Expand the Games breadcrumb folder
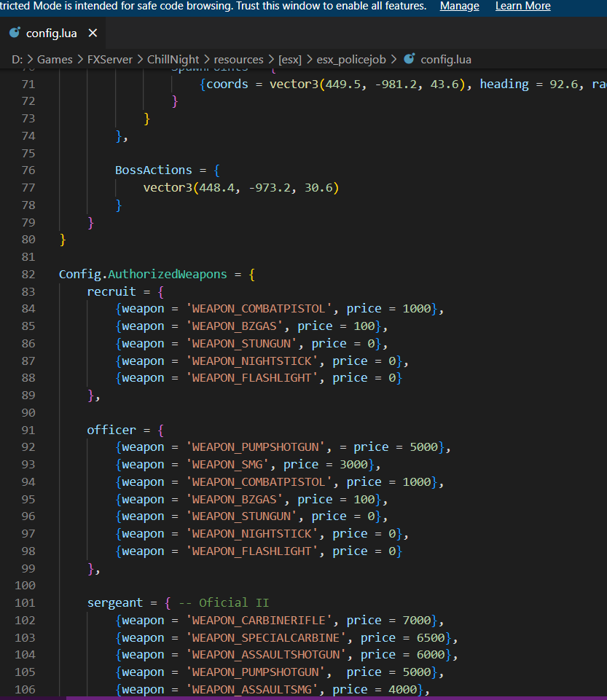607x700 pixels. tap(55, 59)
